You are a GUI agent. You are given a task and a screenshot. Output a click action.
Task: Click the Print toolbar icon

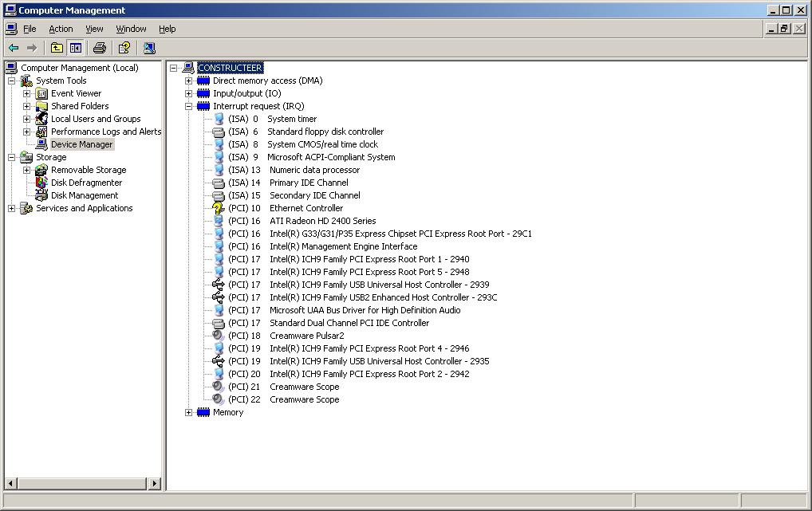point(100,48)
